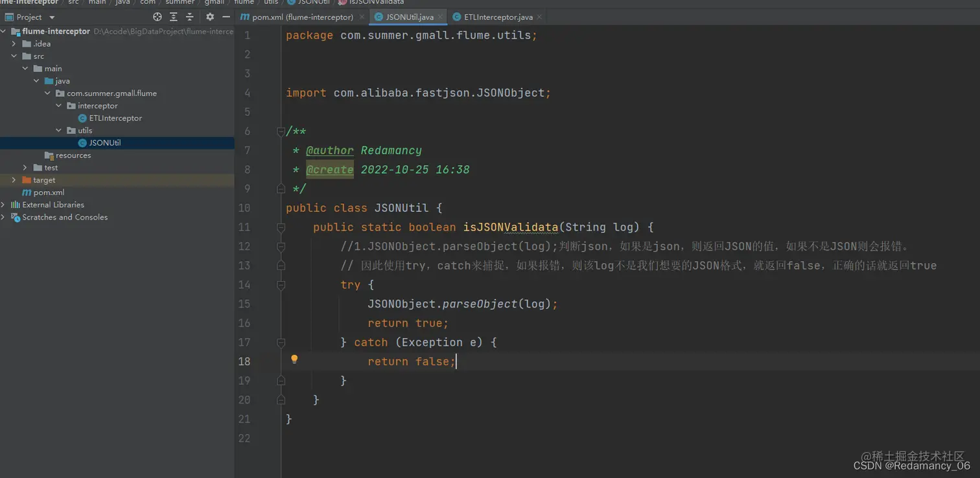Collapse the interceptor package arrow
The image size is (980, 478).
coord(58,106)
